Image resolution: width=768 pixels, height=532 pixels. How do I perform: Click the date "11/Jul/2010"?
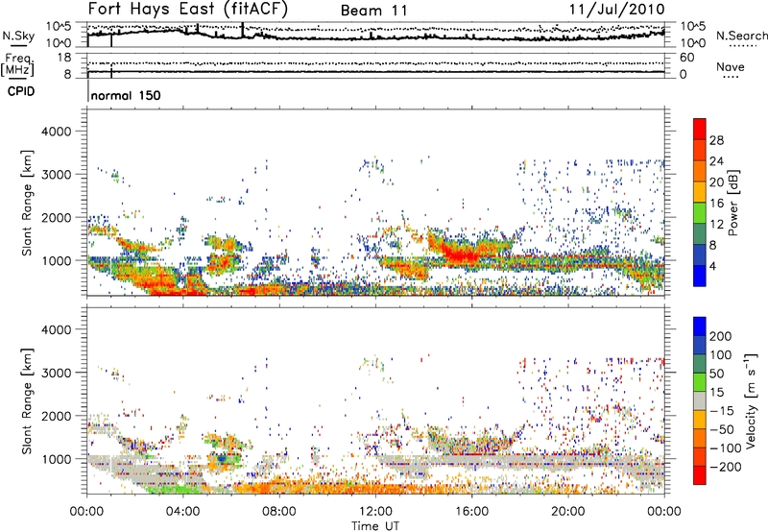click(616, 10)
